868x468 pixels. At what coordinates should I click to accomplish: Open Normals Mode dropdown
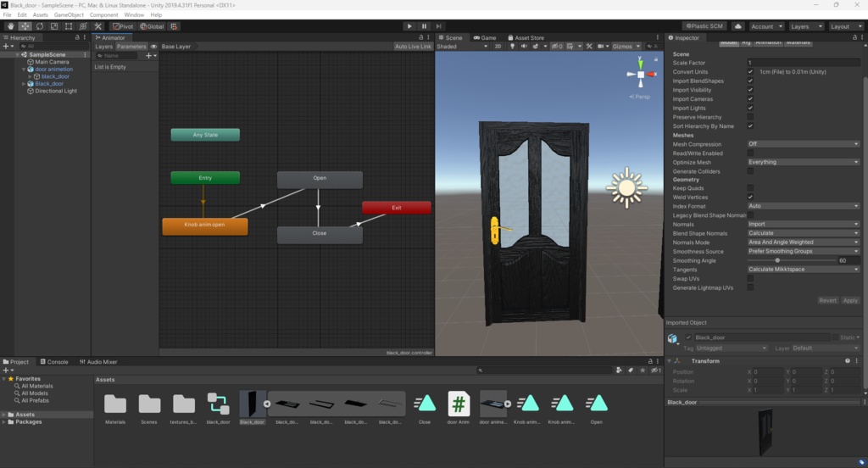(804, 242)
